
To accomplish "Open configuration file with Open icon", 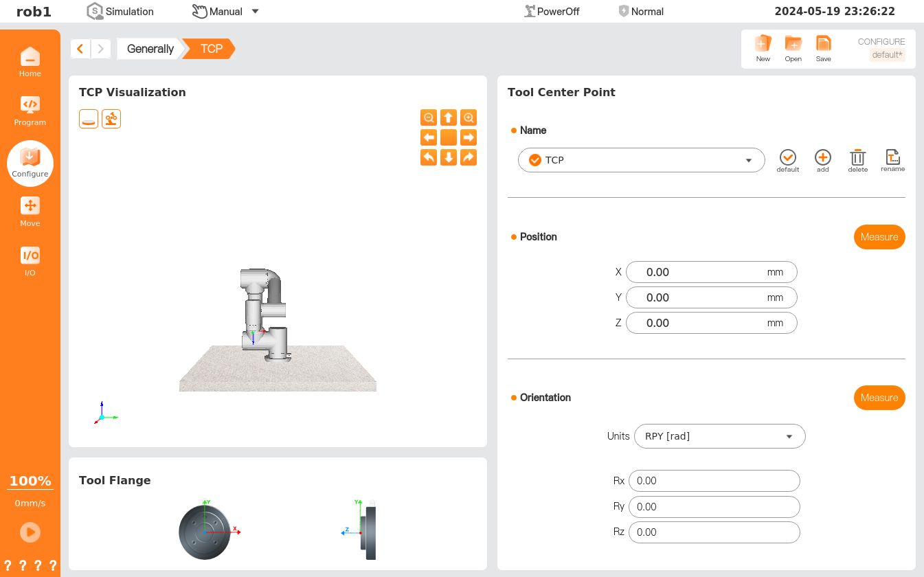I will (793, 45).
